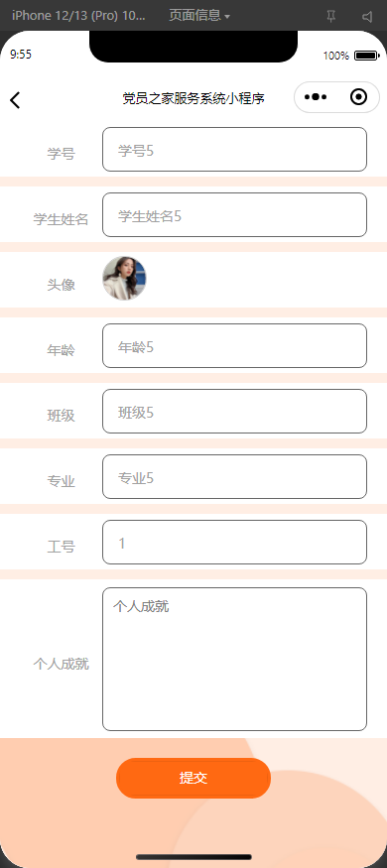Click the student avatar photo
The width and height of the screenshot is (387, 868).
[x=125, y=279]
